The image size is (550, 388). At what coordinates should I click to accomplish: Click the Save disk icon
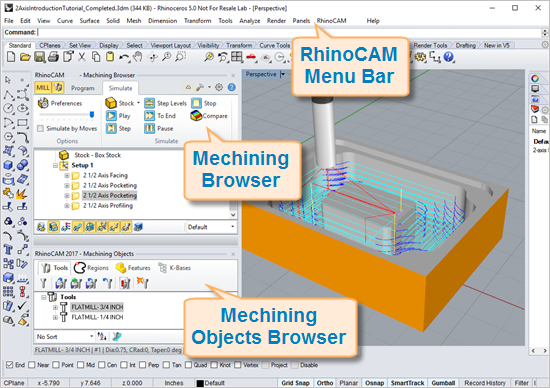pos(39,56)
